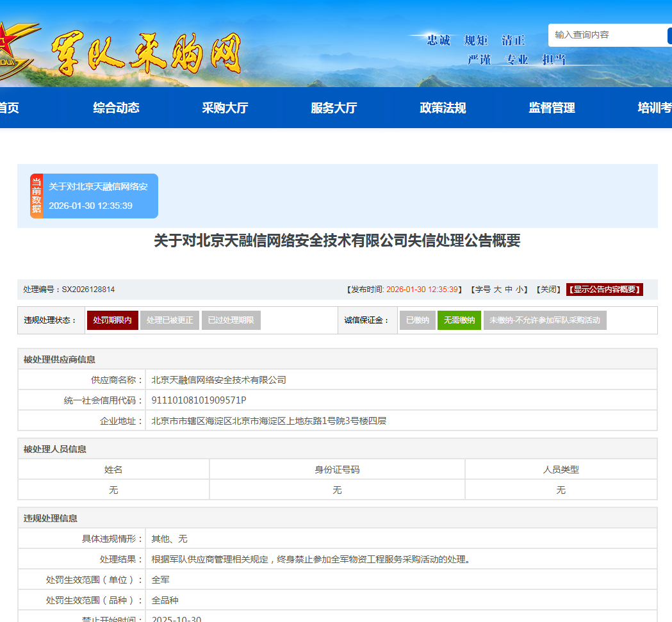Select the 已缴纳 deposit status

417,320
